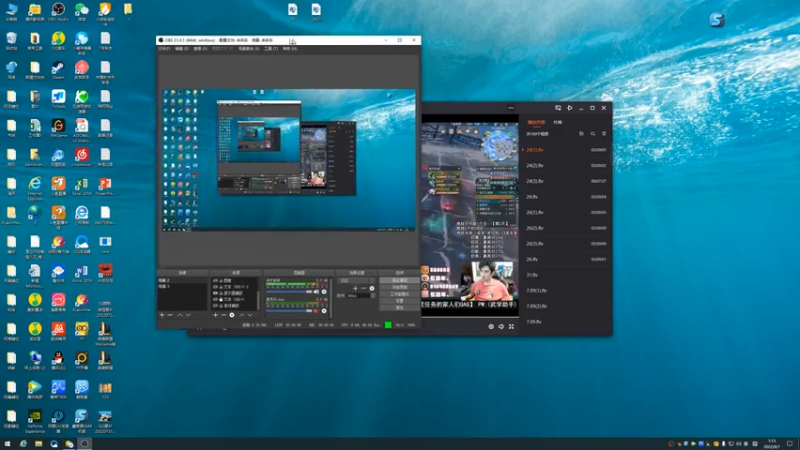Image resolution: width=800 pixels, height=450 pixels.
Task: Open transition properties gear icon
Action: 372,288
